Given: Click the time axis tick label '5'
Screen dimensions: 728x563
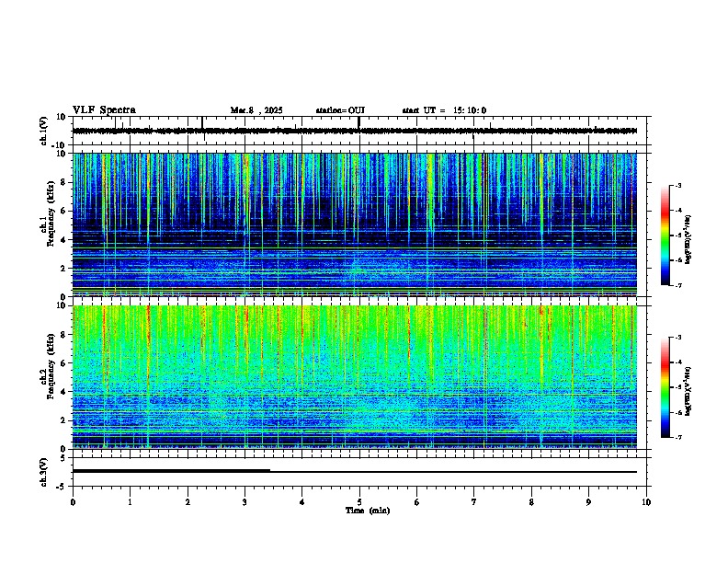Looking at the screenshot, I should pyautogui.click(x=359, y=502).
